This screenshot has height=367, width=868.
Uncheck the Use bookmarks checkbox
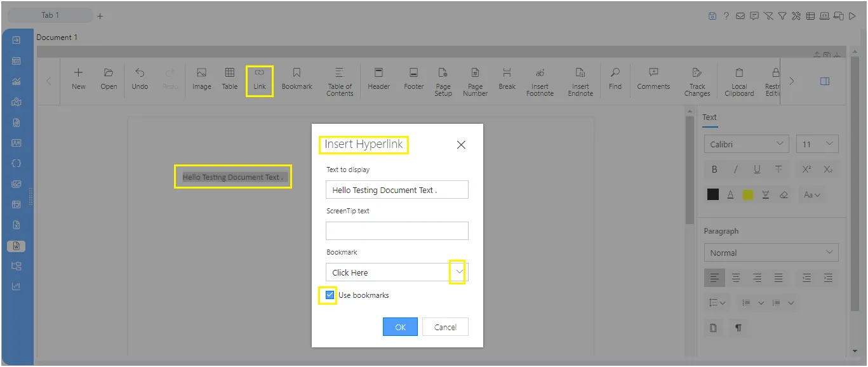[x=330, y=295]
